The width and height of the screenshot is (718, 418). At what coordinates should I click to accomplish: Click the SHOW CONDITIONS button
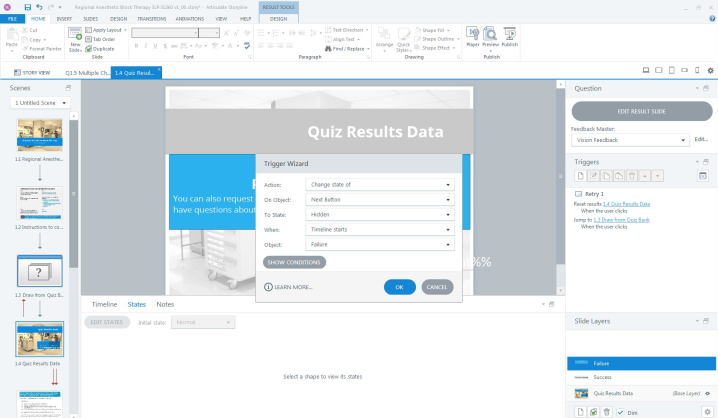(x=294, y=262)
